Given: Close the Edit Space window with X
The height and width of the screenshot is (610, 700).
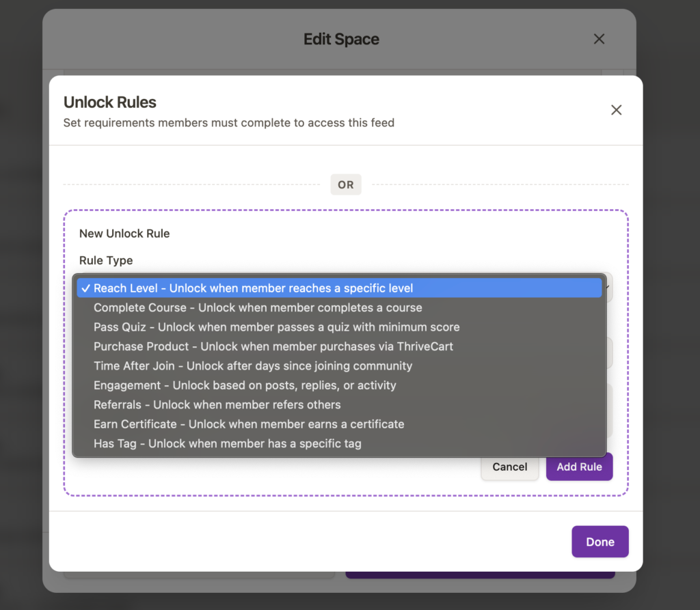Looking at the screenshot, I should [x=599, y=39].
